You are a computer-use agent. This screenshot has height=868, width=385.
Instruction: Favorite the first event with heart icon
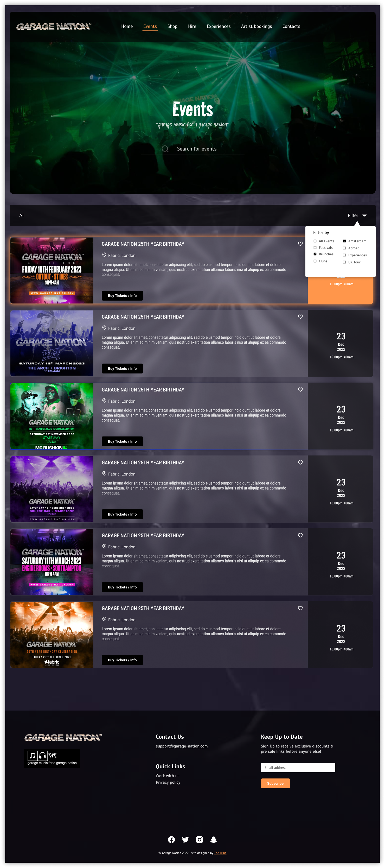pos(300,244)
